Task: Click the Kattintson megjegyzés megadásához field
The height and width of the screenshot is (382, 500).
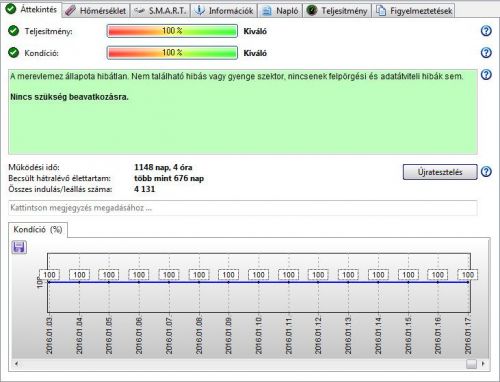Action: click(243, 208)
